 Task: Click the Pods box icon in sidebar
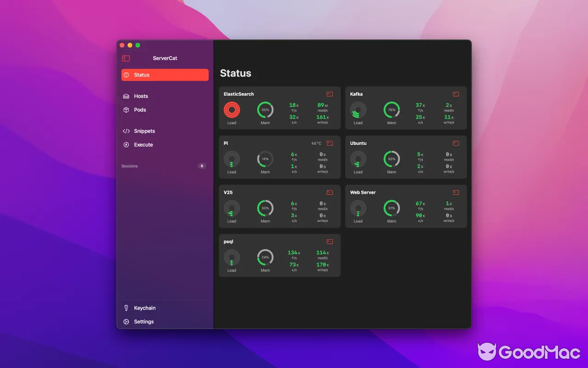click(126, 110)
